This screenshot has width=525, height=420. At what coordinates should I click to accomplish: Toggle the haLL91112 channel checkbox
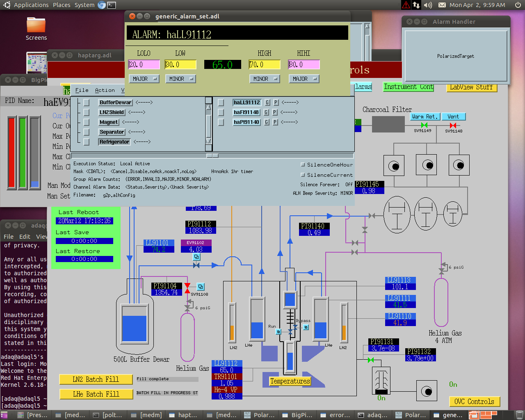tap(221, 103)
